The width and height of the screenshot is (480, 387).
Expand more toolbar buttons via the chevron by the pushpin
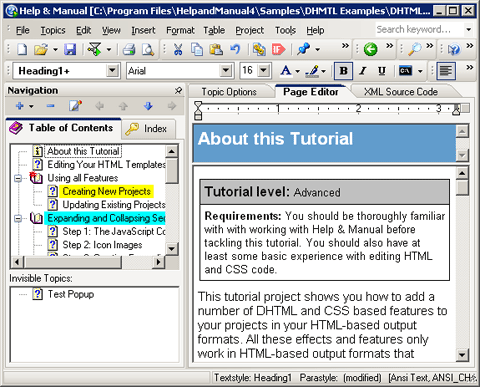pyautogui.click(x=345, y=45)
